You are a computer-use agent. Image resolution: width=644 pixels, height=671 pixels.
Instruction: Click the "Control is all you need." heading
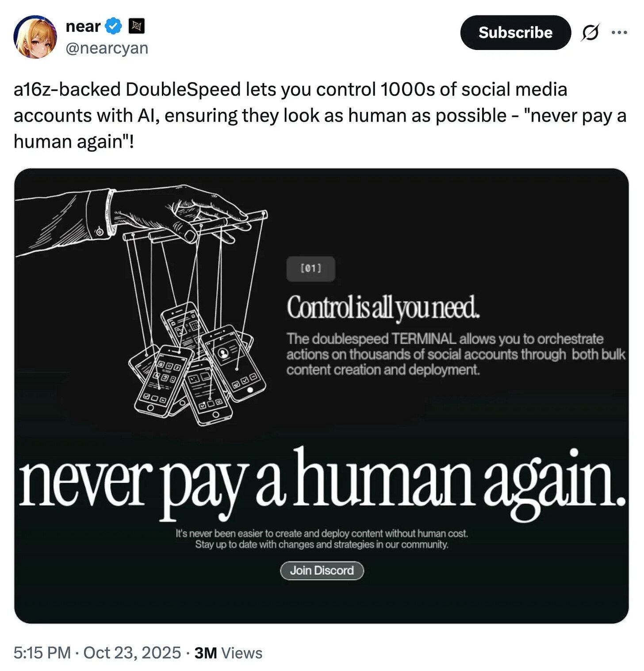383,307
